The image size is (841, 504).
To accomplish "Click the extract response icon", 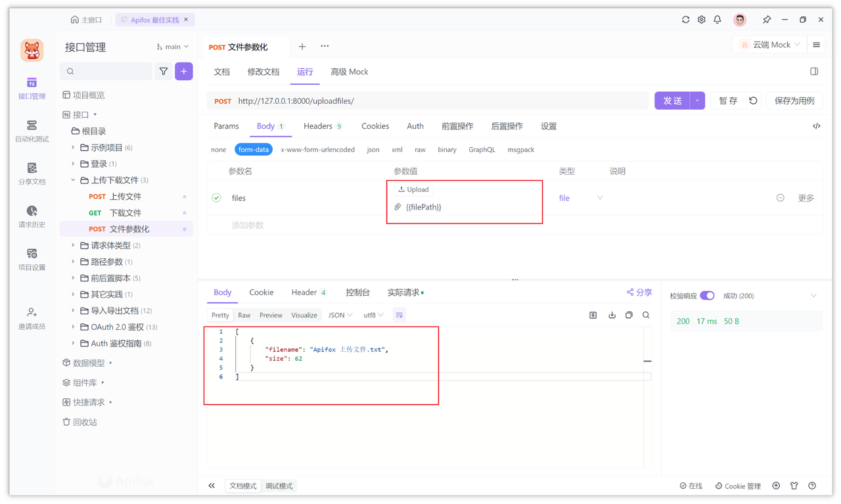I will [593, 315].
